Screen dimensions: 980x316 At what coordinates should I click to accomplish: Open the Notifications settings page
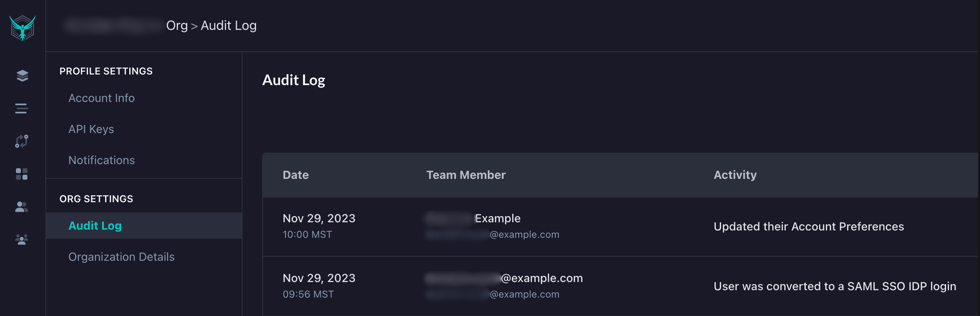coord(102,160)
